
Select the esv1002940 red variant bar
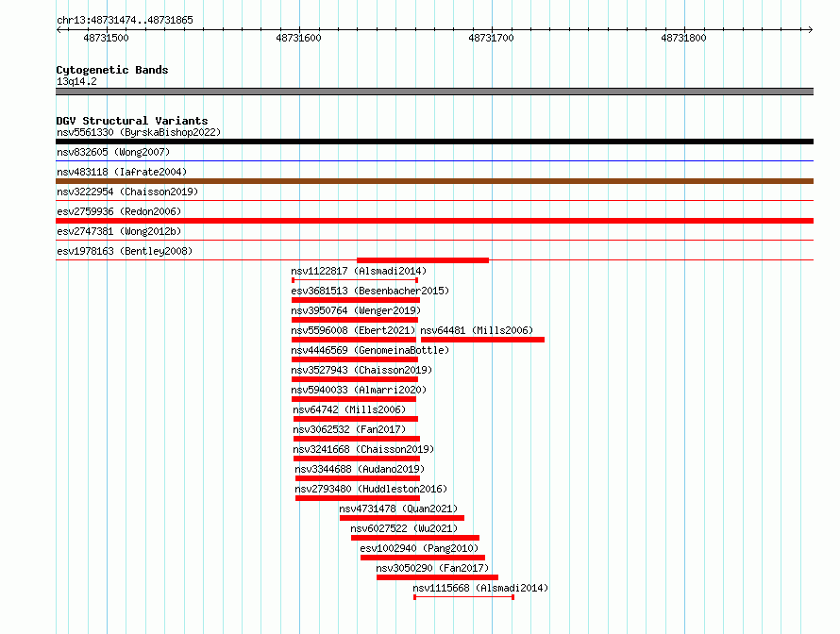423,558
